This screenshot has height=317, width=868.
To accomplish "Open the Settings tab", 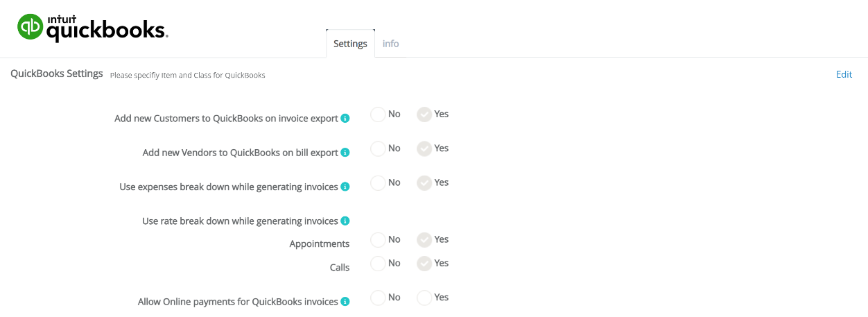I will coord(350,44).
